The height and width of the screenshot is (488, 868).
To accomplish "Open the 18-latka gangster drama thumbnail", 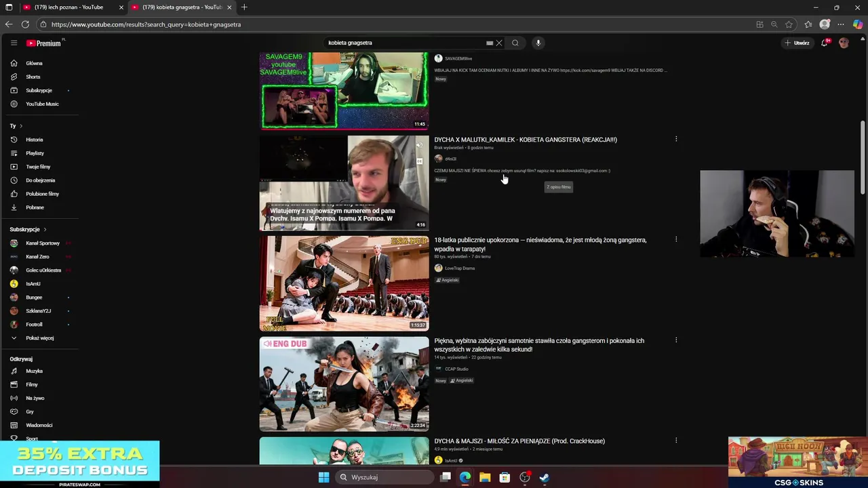I will tap(344, 283).
